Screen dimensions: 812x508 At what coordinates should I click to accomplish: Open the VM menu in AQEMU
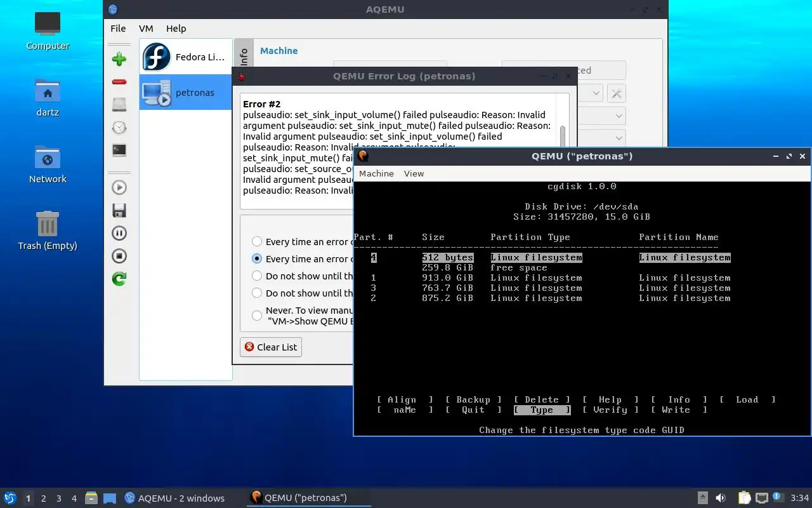tap(146, 29)
